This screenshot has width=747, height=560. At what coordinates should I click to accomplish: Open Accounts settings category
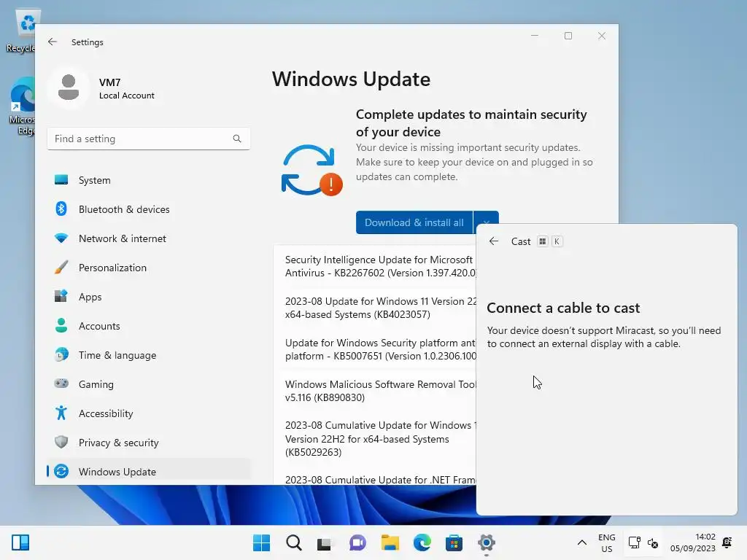point(148,326)
